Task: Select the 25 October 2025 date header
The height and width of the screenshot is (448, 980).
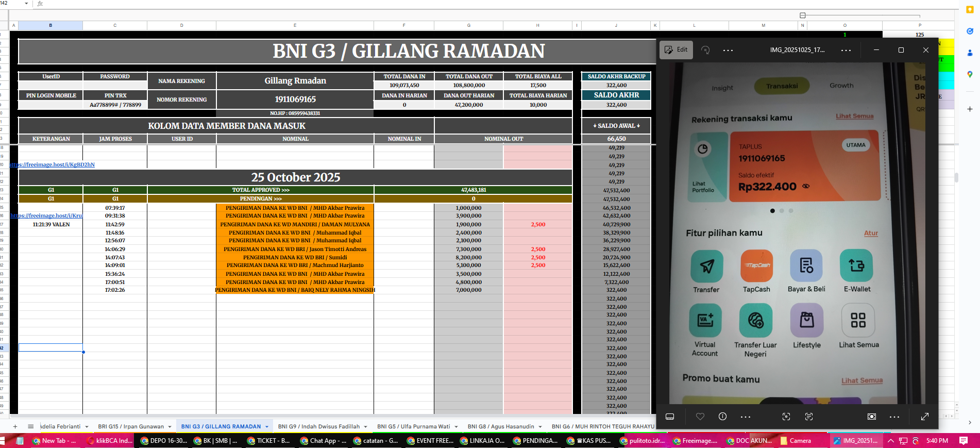Action: pos(295,177)
